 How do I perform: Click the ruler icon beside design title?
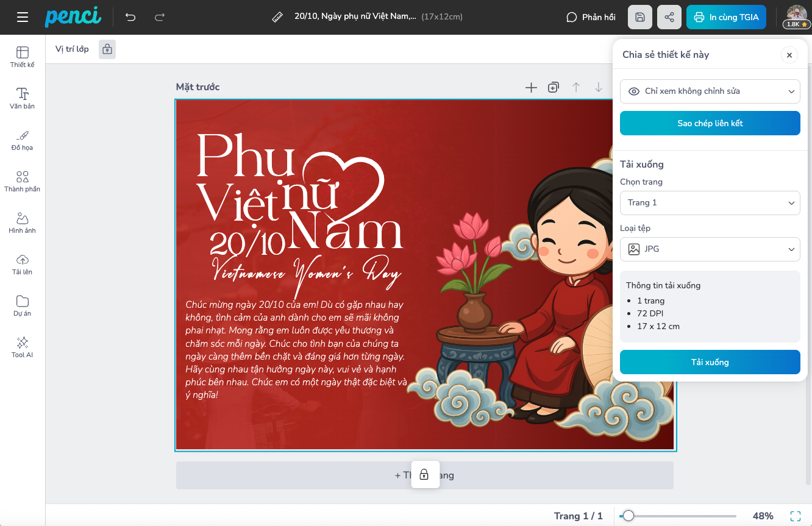tap(278, 17)
